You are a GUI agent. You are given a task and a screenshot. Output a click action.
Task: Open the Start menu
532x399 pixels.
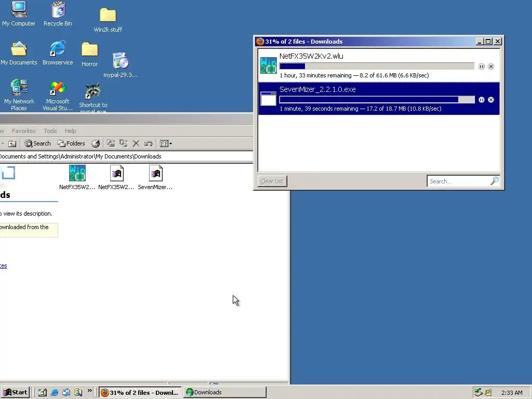tap(15, 392)
